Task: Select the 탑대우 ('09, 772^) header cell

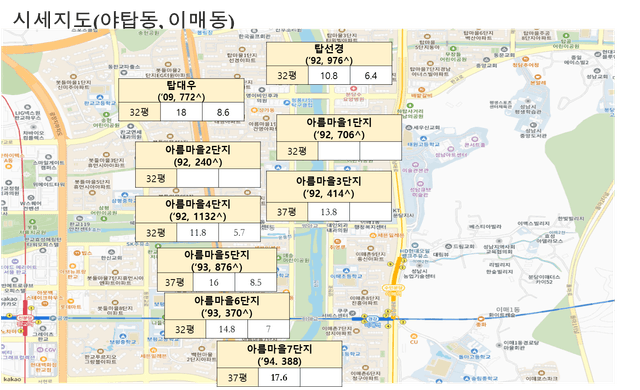Action: tap(181, 91)
